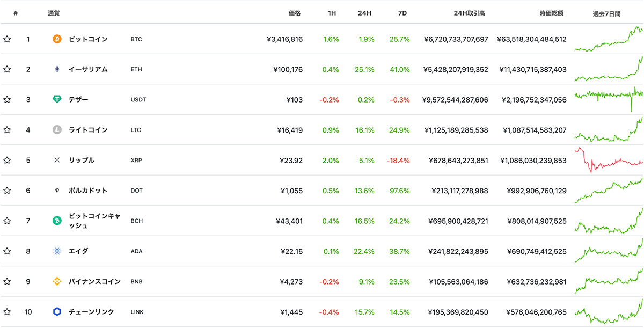This screenshot has height=328, width=644.
Task: Open the リップル coin page
Action: 82,160
